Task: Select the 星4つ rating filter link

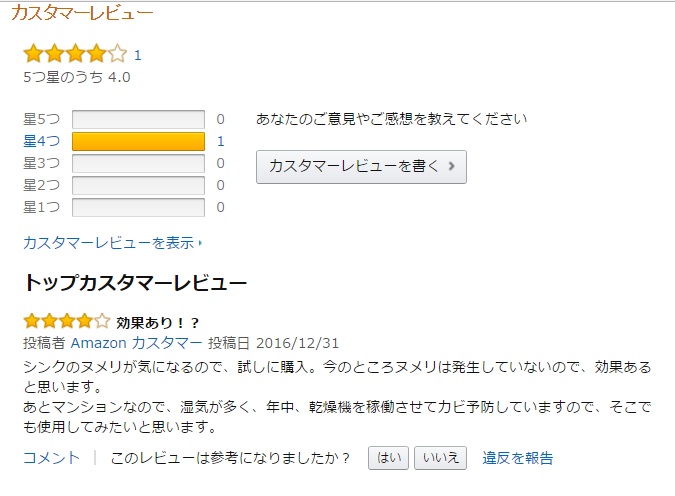Action: 41,142
